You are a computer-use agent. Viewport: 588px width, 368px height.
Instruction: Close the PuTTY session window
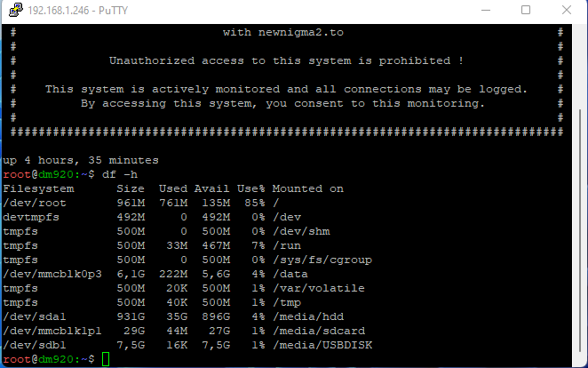click(x=566, y=10)
